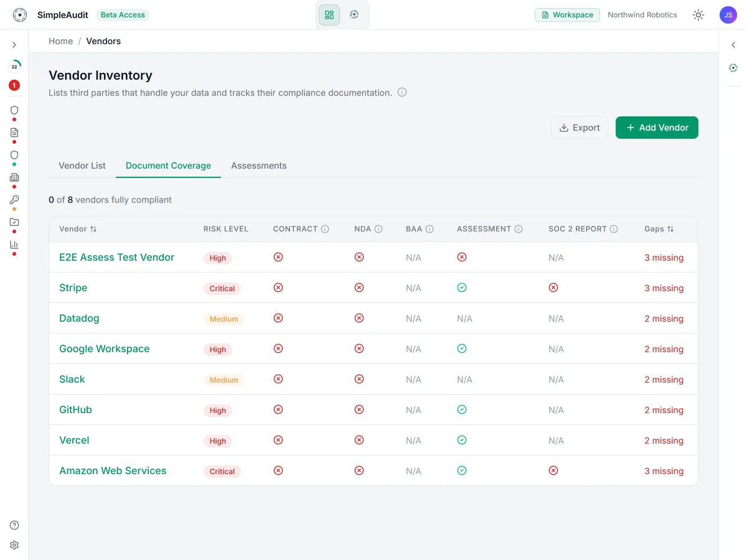Screen dimensions: 747x560
Task: Open the Amazon Web Services vendor link
Action: (x=113, y=470)
